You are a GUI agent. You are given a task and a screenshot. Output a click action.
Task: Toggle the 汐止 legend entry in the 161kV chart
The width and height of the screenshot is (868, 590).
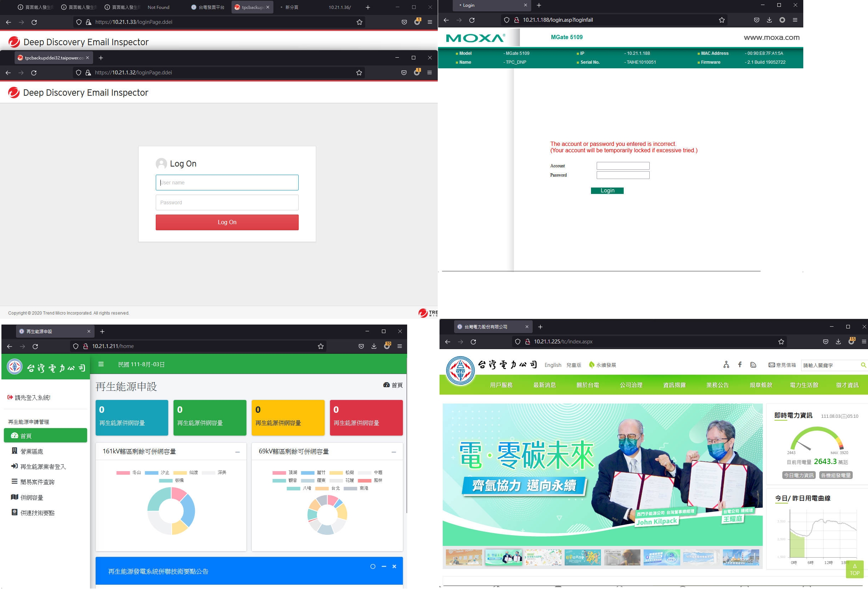tap(157, 473)
